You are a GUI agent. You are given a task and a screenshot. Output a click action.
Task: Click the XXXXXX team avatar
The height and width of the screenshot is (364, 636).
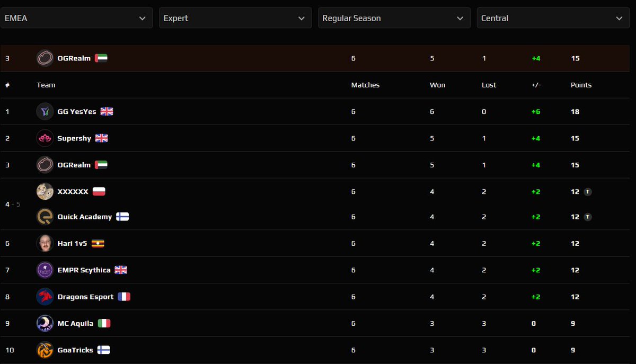coord(45,191)
